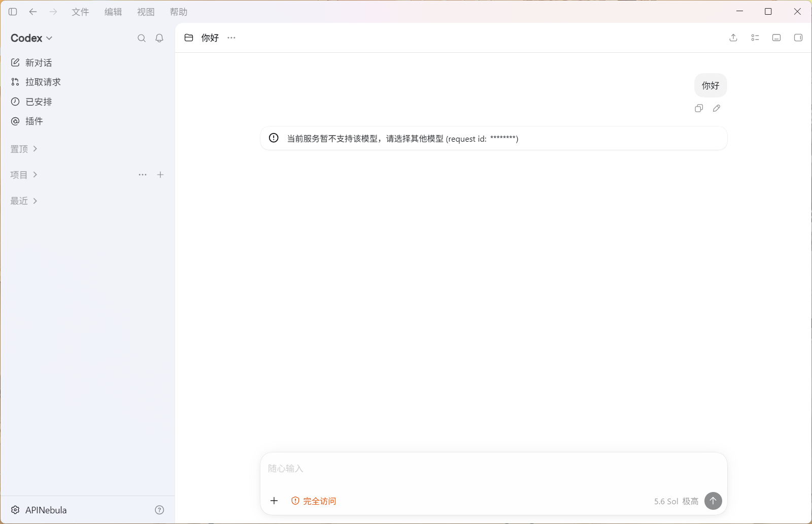Click the 你好 user message bubble
Image resolution: width=812 pixels, height=524 pixels.
pos(710,85)
